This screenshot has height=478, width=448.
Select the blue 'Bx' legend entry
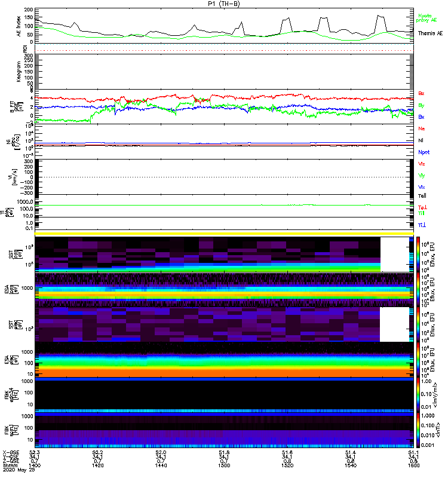(x=421, y=117)
